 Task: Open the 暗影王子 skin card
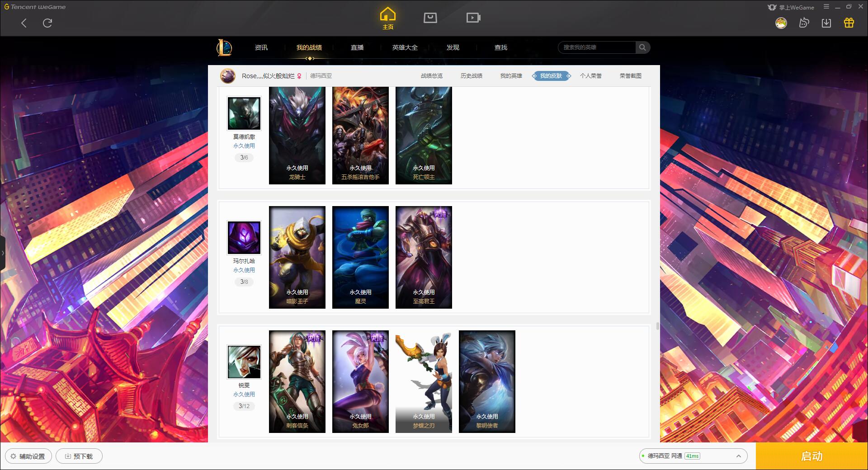[297, 257]
